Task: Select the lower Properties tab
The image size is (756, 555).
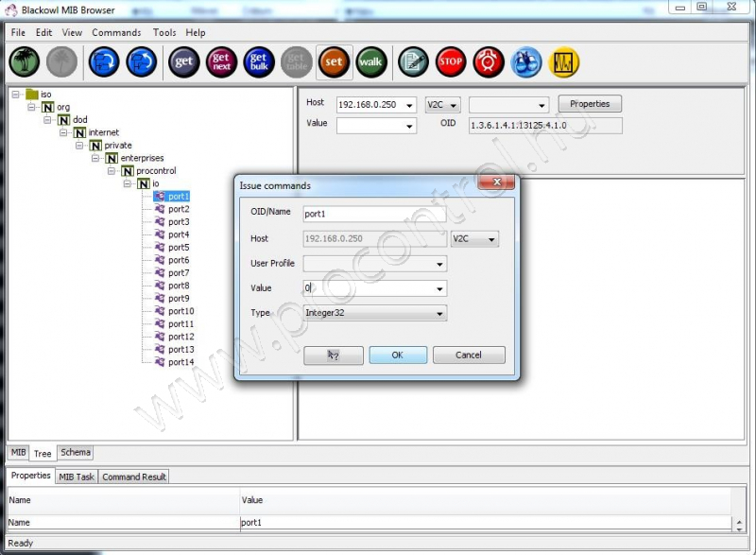Action: (31, 476)
